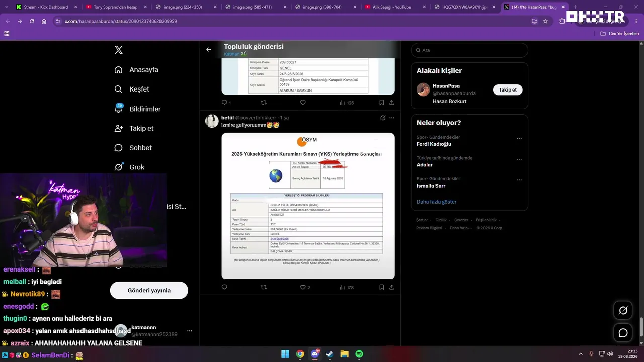The height and width of the screenshot is (362, 644).
Task: Open the Gizlilik footer link
Action: pos(441,220)
